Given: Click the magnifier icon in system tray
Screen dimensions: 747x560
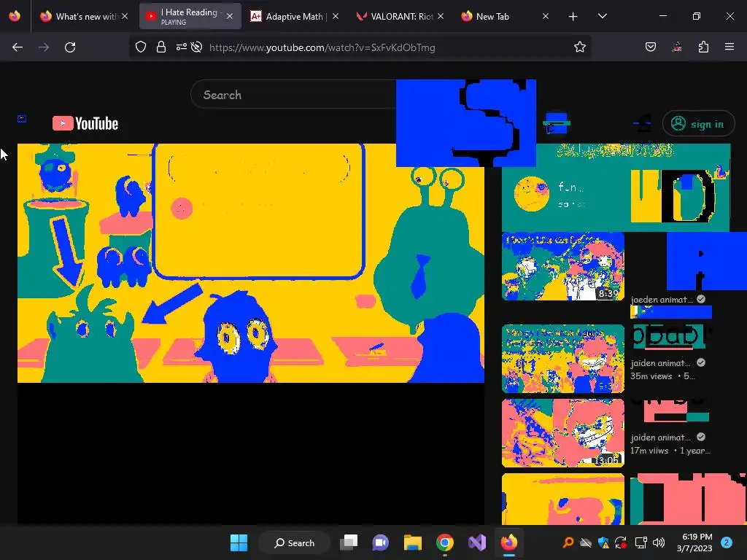Looking at the screenshot, I should pyautogui.click(x=568, y=542).
